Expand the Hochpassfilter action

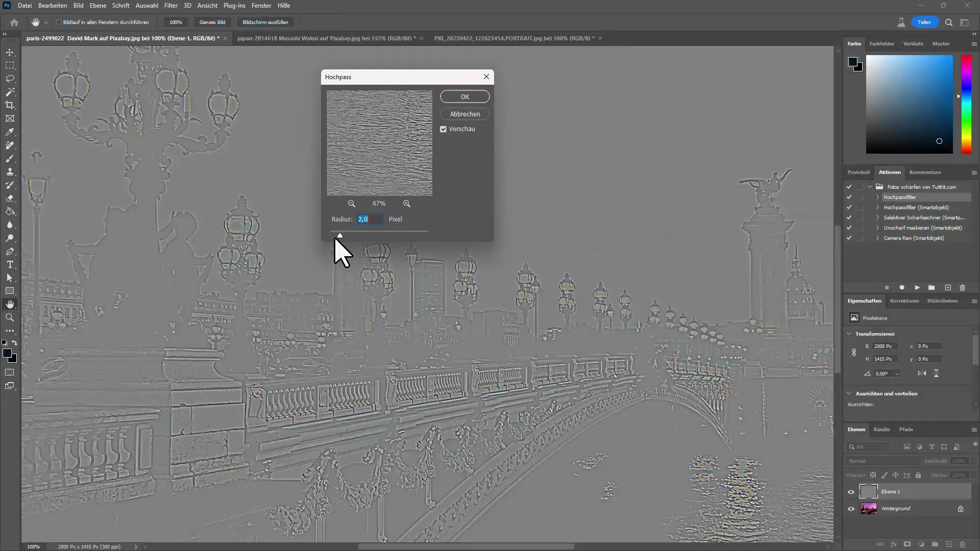coord(877,197)
